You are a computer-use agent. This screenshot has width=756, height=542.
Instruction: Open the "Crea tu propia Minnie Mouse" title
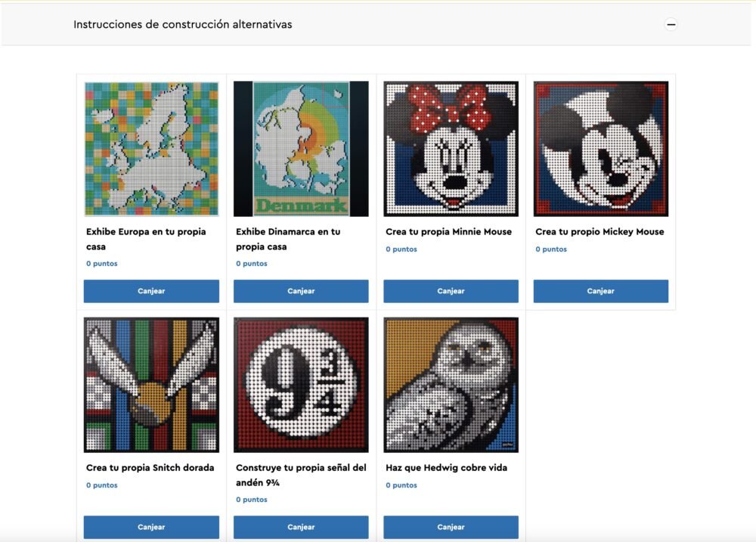tap(448, 231)
